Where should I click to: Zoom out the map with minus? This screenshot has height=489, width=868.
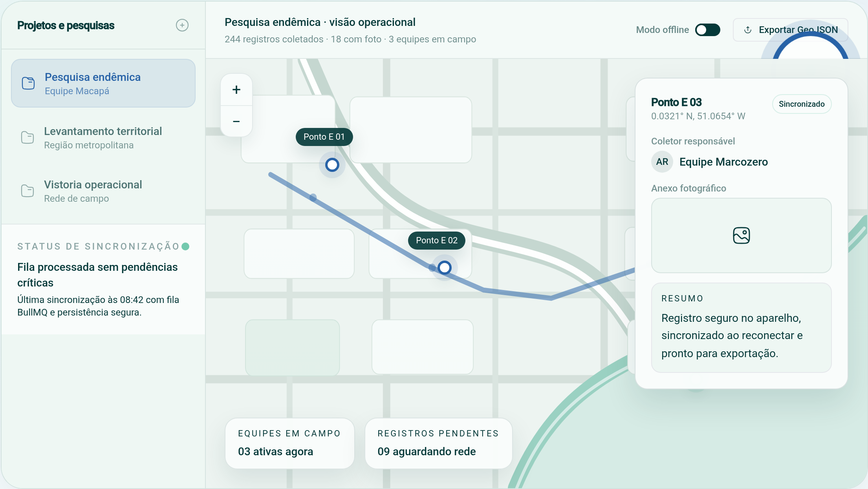(236, 122)
